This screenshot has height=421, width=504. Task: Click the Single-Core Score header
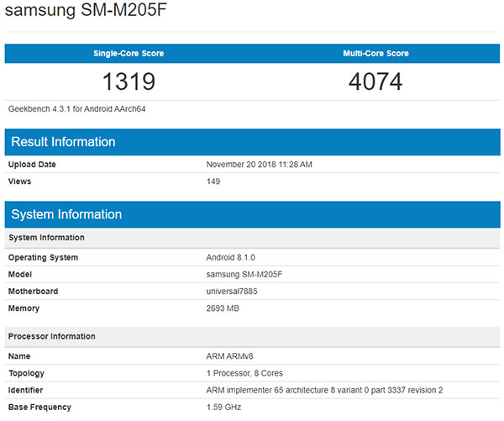[x=129, y=54]
